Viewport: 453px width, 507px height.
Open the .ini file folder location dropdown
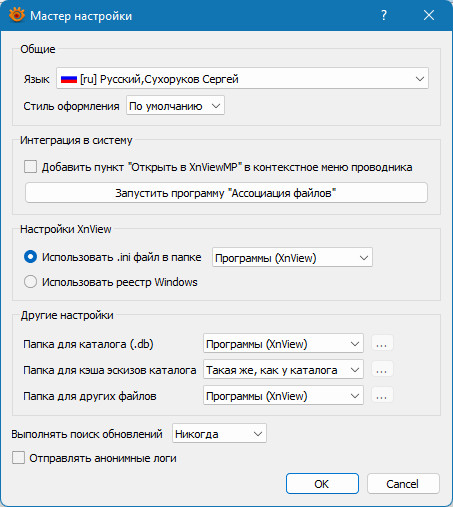point(292,257)
